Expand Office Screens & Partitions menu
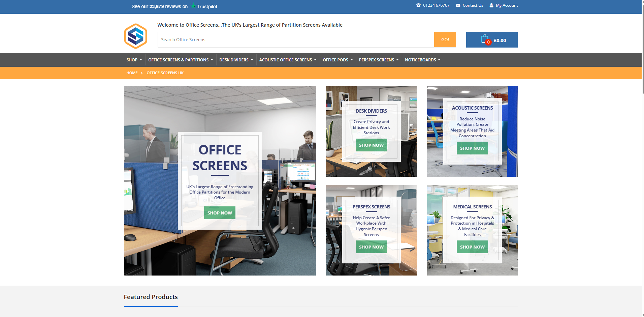The image size is (644, 317). 180,60
